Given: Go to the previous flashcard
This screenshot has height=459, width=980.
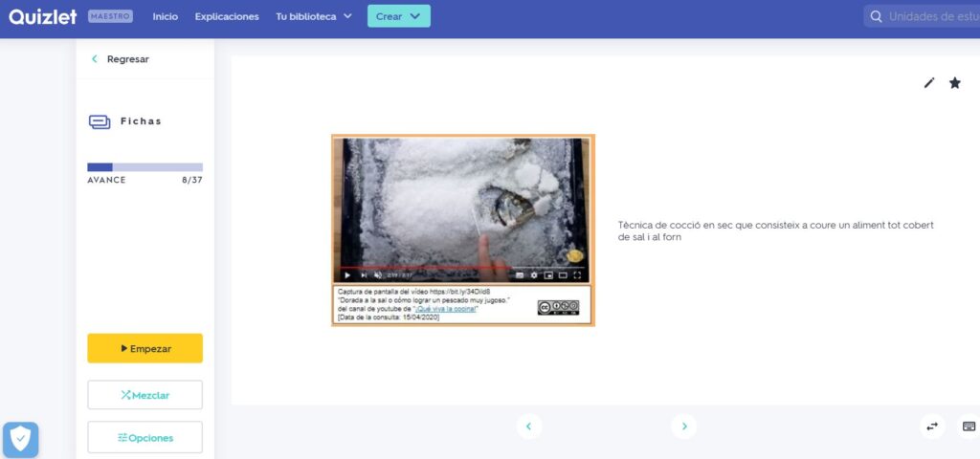Looking at the screenshot, I should point(528,426).
